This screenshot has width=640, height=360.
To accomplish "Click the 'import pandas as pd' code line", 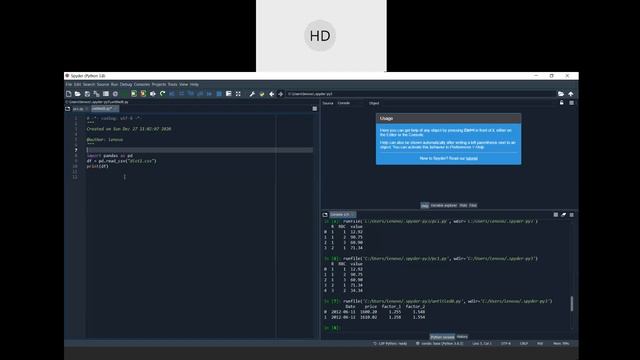I will (109, 156).
